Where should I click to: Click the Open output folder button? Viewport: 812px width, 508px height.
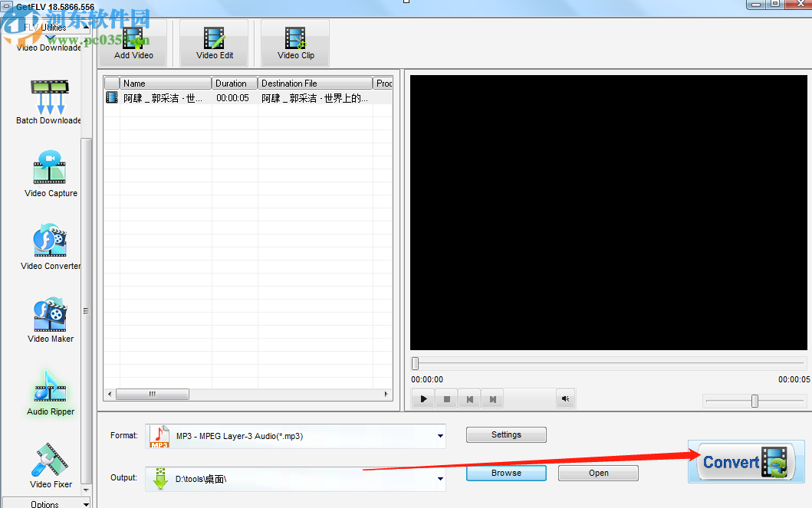(x=598, y=473)
